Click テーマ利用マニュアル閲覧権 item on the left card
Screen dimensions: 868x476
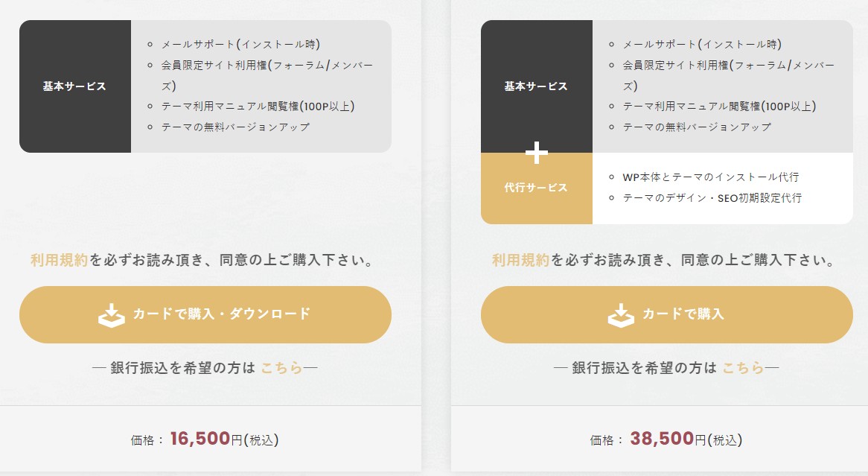coord(257,106)
